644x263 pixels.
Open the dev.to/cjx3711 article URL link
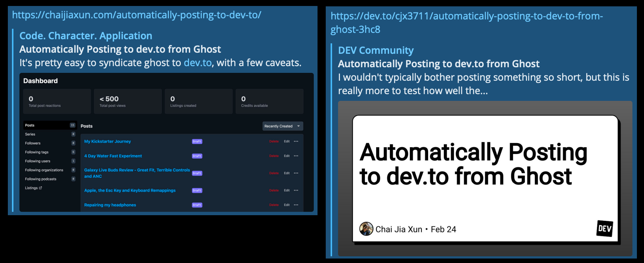coord(467,22)
